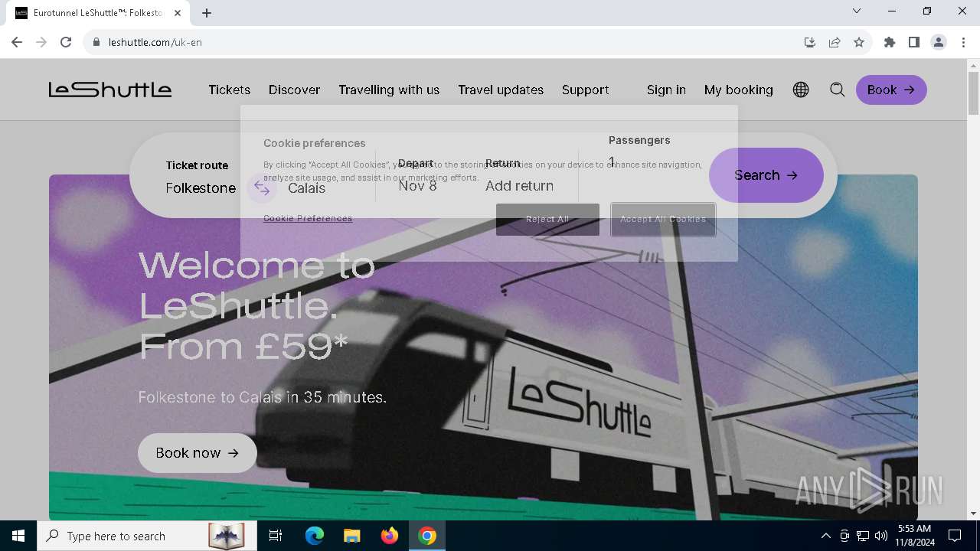Open Task View on taskbar
The image size is (980, 551).
[x=276, y=536]
